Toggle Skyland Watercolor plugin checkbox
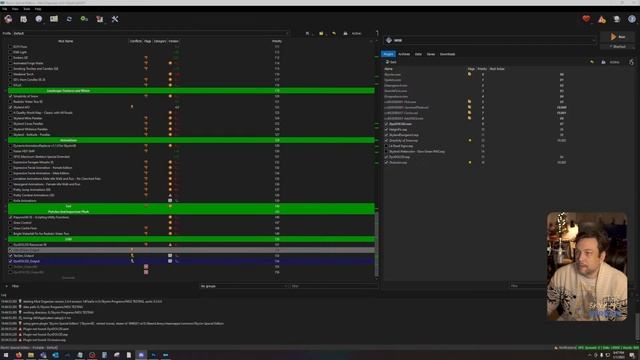640x360 pixels. coord(386,151)
